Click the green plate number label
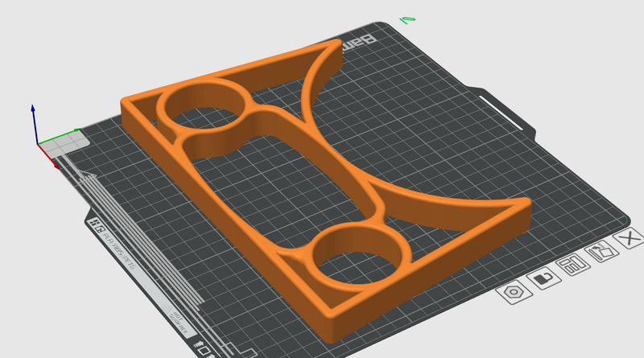Viewport: 644px width, 358px height. pyautogui.click(x=407, y=19)
